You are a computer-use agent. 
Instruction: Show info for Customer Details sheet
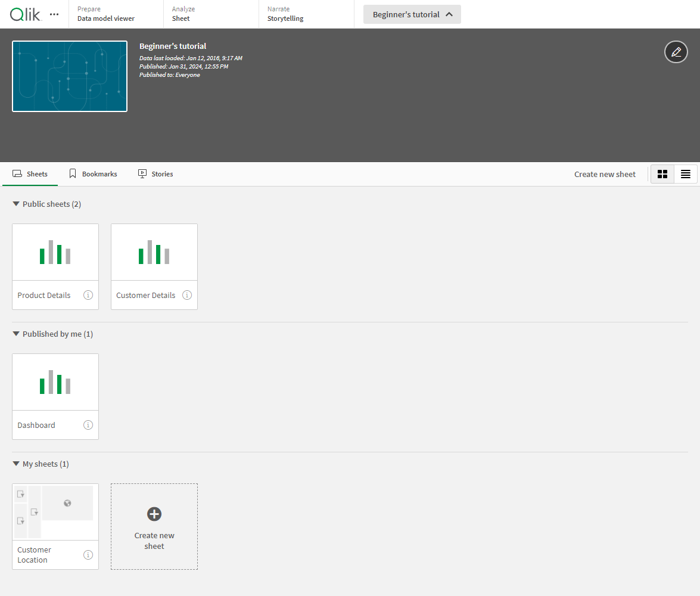[x=187, y=295]
